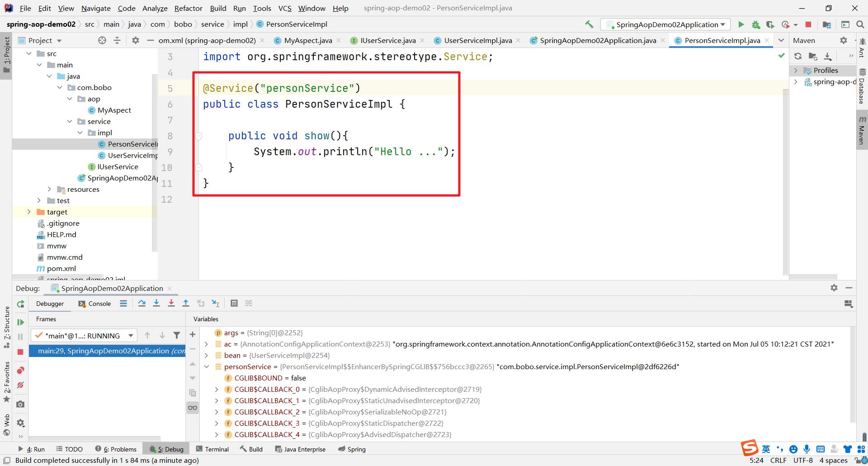Viewport: 868px width, 466px height.
Task: Expand the ac variable node
Action: coord(207,344)
